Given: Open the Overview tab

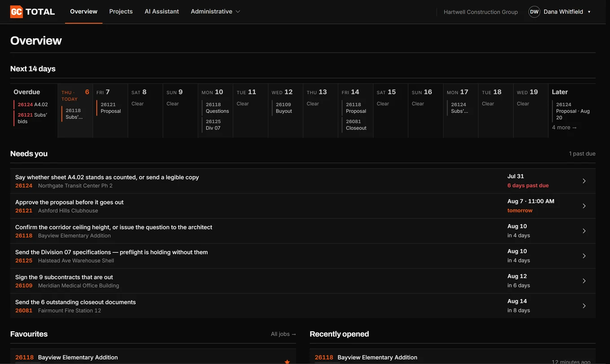Looking at the screenshot, I should tap(83, 12).
